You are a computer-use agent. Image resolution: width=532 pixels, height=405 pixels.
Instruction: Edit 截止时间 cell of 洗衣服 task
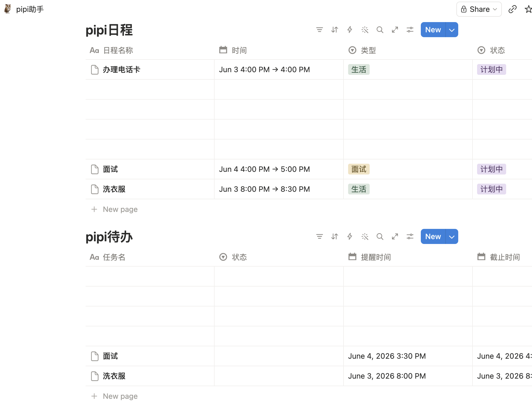pyautogui.click(x=502, y=376)
